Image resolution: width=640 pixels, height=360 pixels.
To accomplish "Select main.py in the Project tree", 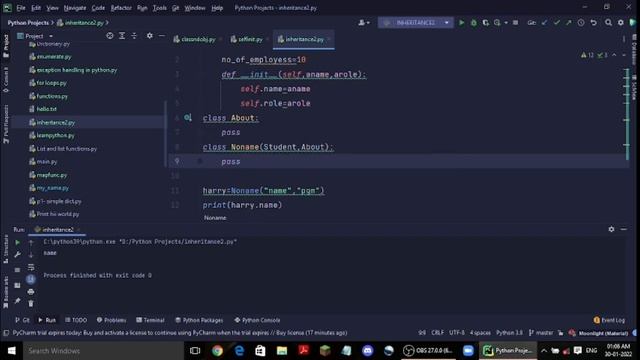I will pyautogui.click(x=47, y=162).
